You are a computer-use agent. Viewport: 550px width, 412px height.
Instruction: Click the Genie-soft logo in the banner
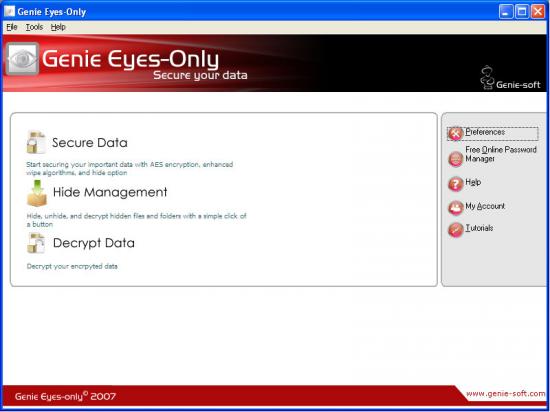(x=510, y=78)
